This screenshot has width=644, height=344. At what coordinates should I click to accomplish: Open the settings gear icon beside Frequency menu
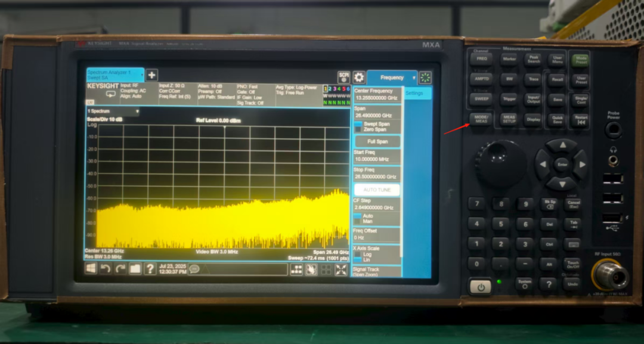[x=359, y=78]
